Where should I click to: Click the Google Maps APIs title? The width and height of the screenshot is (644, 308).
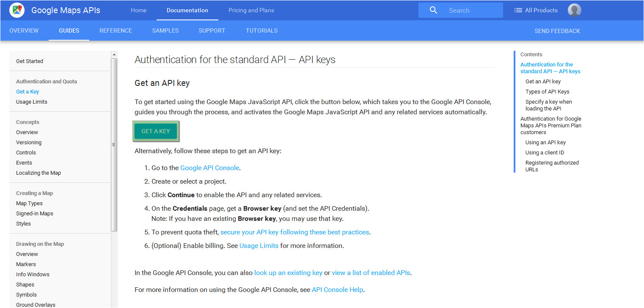[x=66, y=10]
